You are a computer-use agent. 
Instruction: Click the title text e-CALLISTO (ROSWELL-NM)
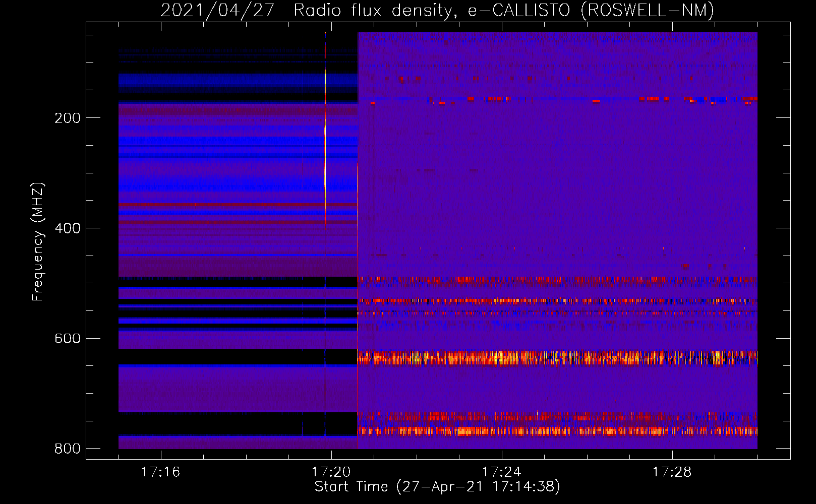point(591,10)
